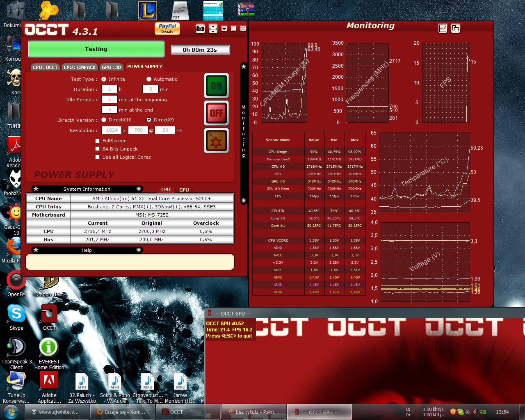Click the Monitoring graph view icon

pyautogui.click(x=443, y=28)
